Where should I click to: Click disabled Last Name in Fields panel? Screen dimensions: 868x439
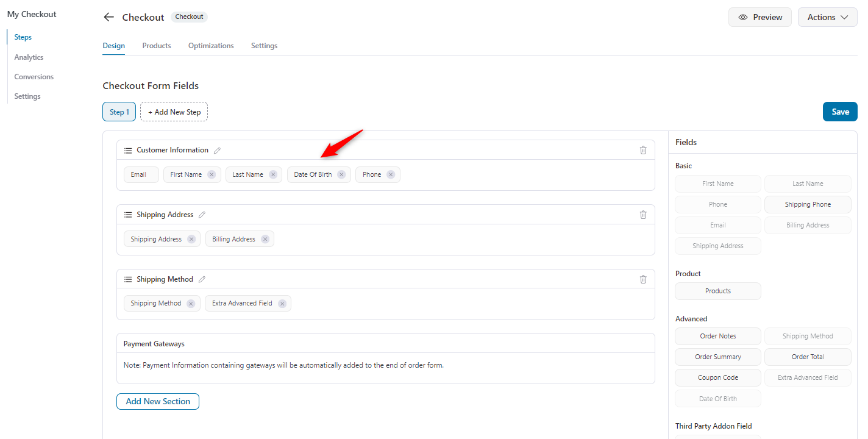pos(808,184)
